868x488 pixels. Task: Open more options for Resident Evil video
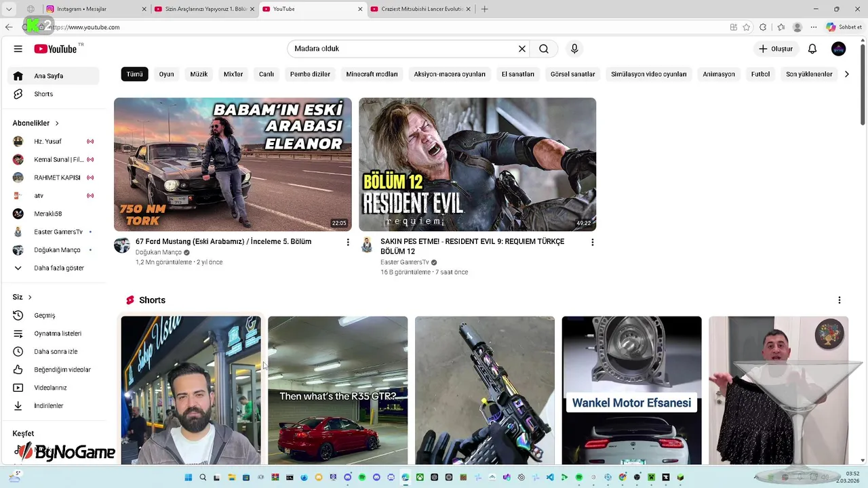[x=593, y=242]
